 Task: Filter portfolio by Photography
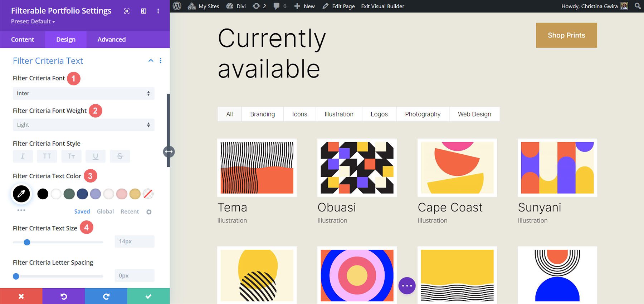pyautogui.click(x=423, y=114)
